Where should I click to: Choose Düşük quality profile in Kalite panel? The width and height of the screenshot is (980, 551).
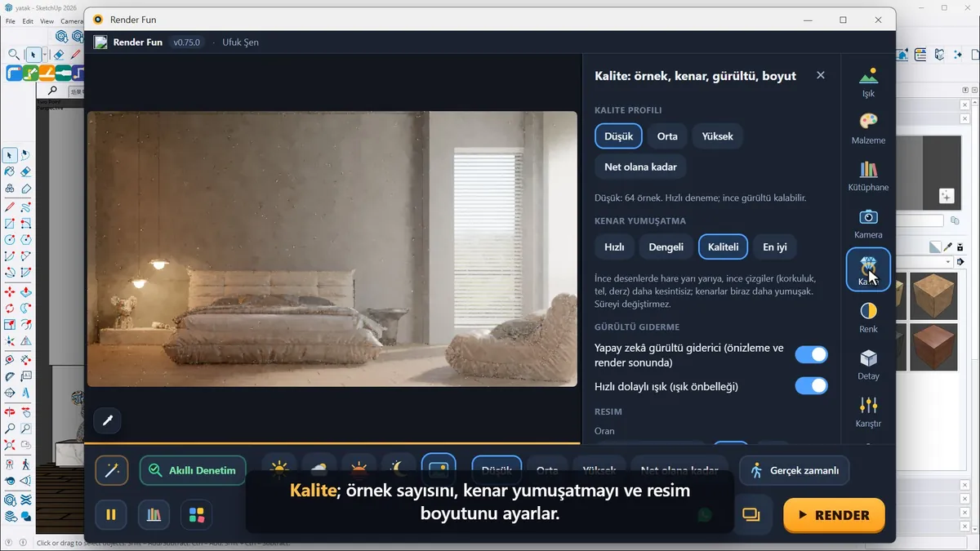(619, 136)
